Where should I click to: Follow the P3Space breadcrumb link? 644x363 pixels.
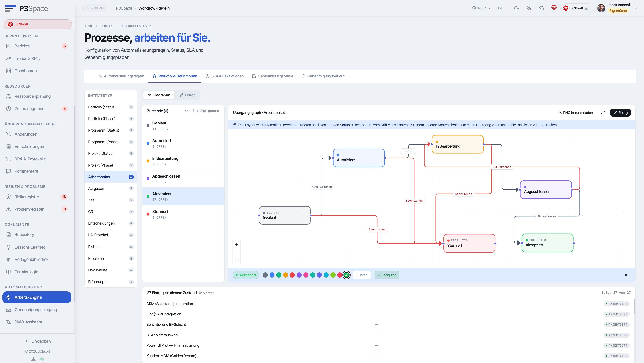point(124,8)
